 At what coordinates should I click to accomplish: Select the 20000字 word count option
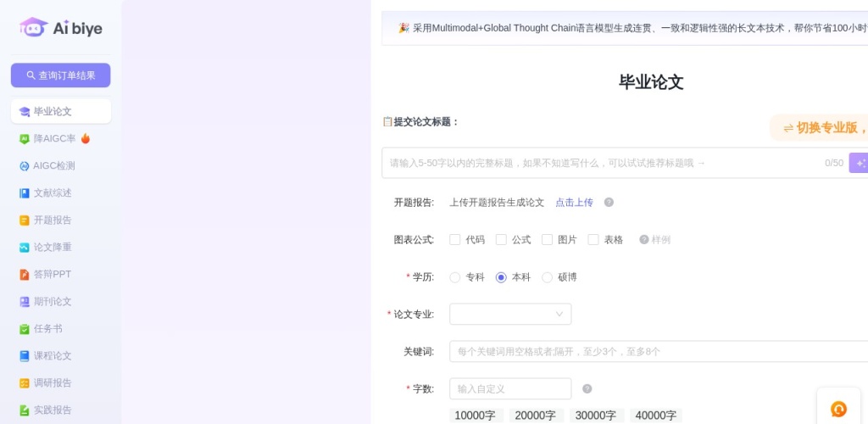[535, 416]
